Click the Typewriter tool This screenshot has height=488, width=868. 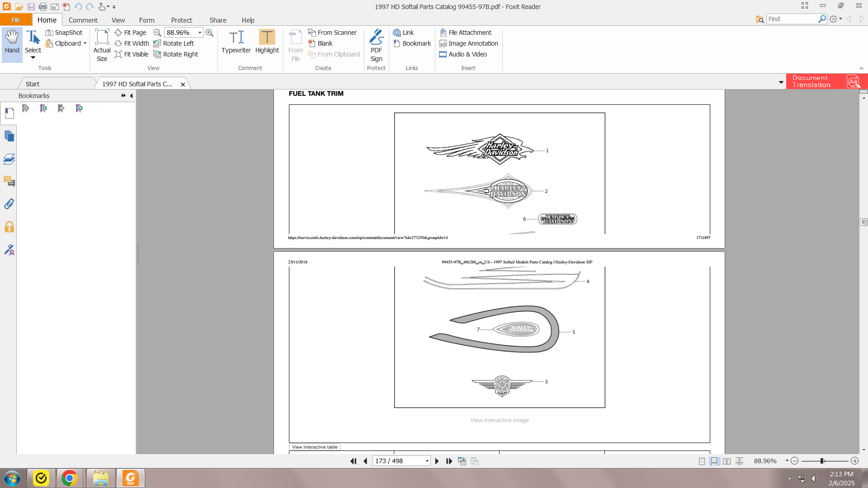click(236, 42)
